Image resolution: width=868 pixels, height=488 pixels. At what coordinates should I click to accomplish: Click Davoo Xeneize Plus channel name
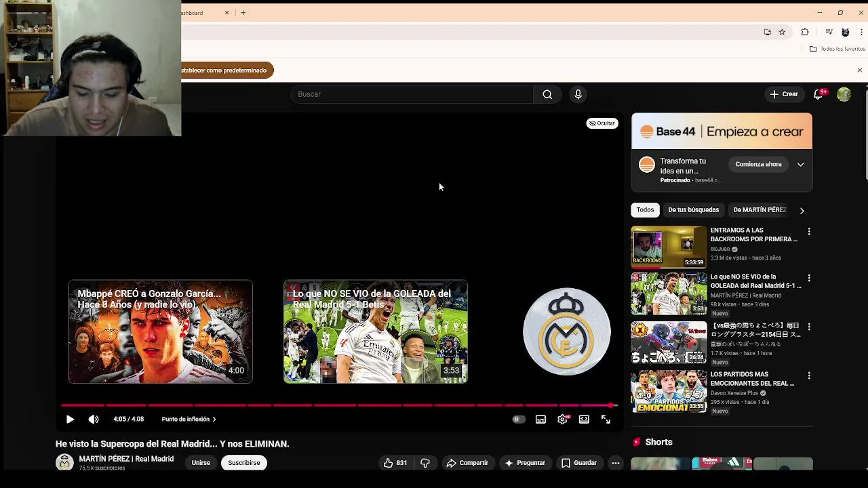tap(734, 393)
